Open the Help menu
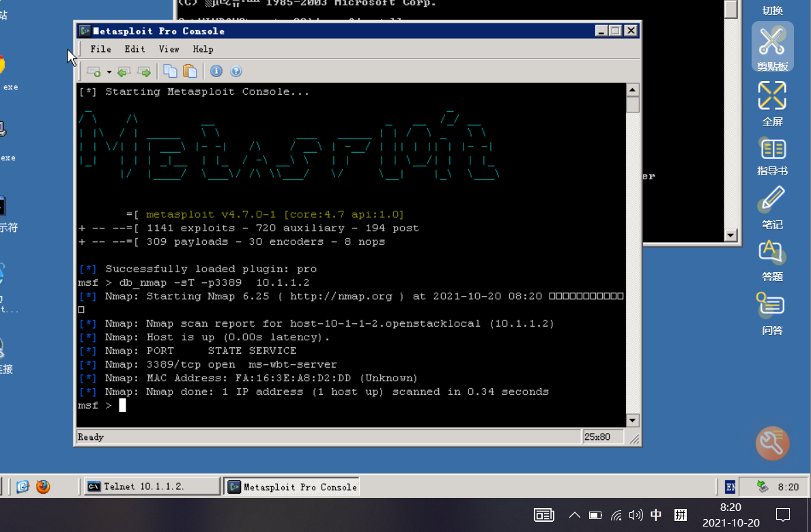 [x=203, y=49]
